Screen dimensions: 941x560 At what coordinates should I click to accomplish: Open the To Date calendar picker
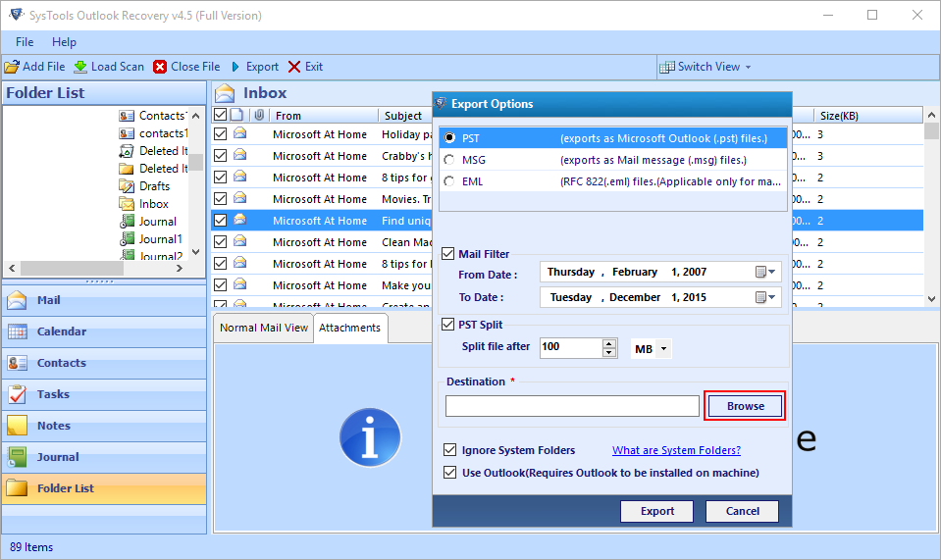(x=765, y=297)
